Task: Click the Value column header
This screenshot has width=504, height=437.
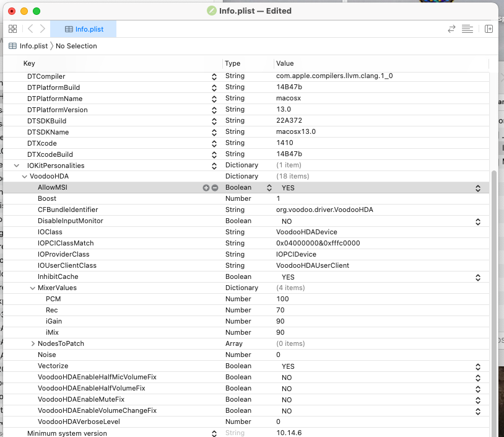Action: (285, 63)
